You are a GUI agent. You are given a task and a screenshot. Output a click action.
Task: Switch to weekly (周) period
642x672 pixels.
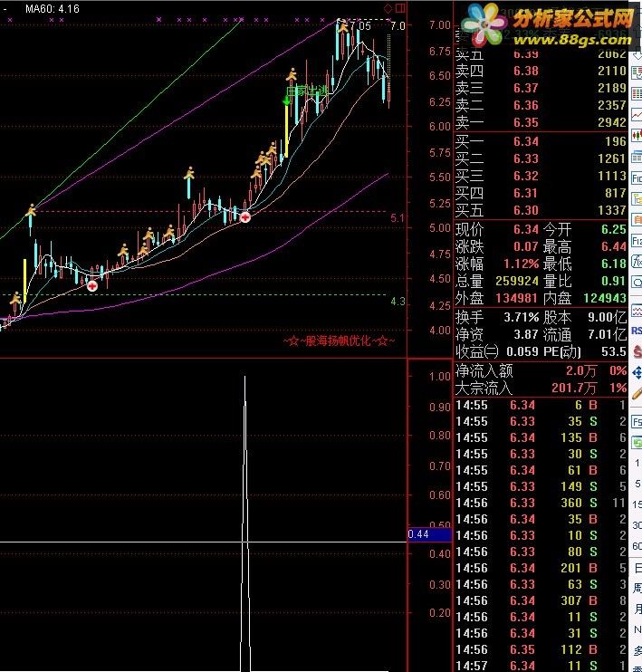click(637, 588)
